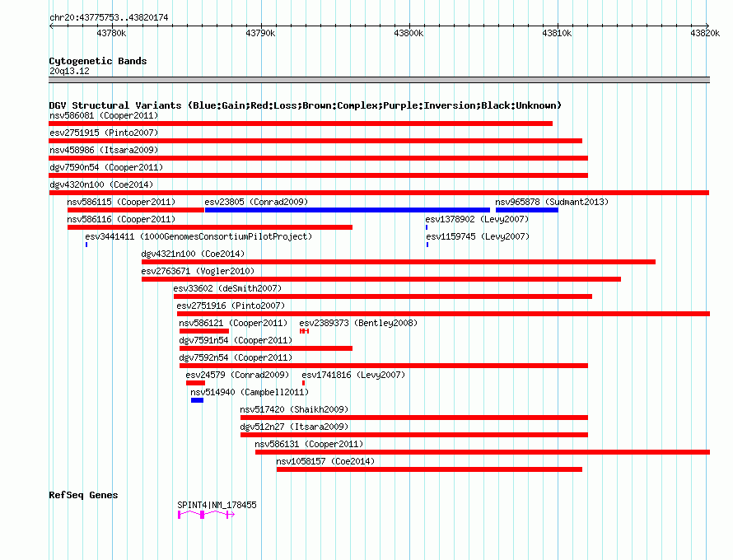This screenshot has width=733, height=560.
Task: Click the nsv586115 (Cooper2011) label
Action: coord(121,202)
